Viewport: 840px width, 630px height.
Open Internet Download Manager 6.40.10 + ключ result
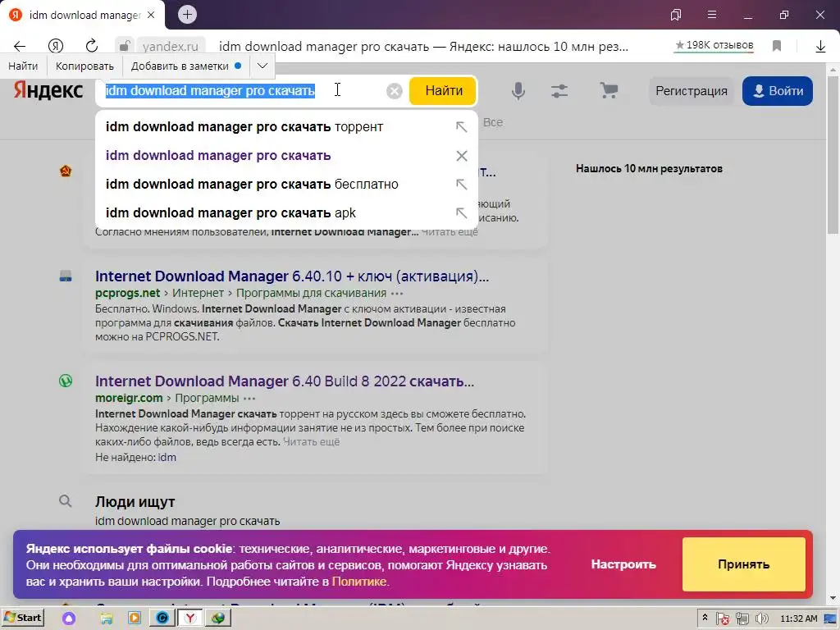[292, 276]
